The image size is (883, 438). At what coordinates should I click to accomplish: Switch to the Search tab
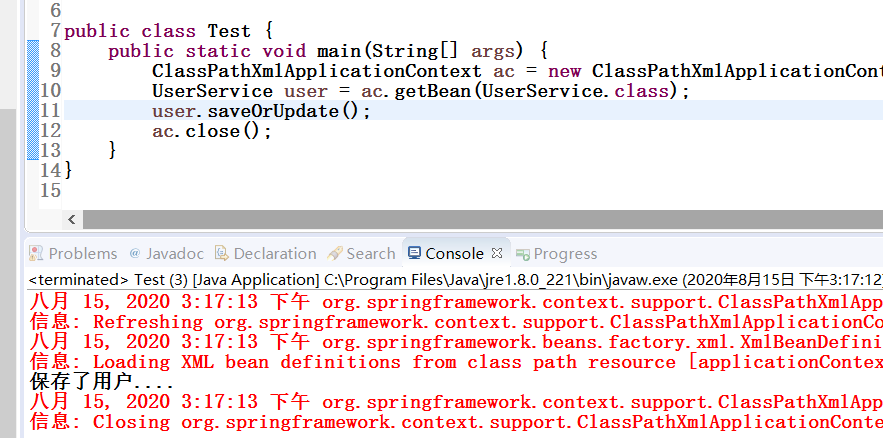pos(361,254)
